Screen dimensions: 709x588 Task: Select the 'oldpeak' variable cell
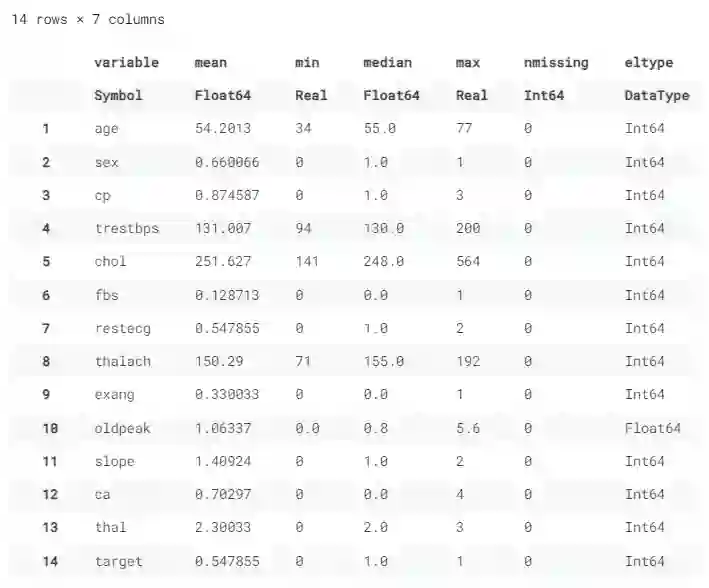pyautogui.click(x=122, y=428)
